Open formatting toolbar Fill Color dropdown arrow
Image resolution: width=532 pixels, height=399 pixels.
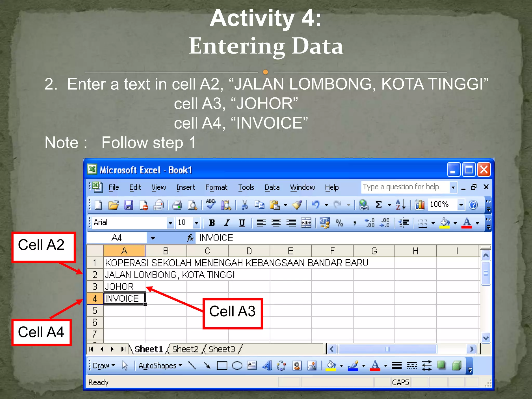click(x=455, y=223)
